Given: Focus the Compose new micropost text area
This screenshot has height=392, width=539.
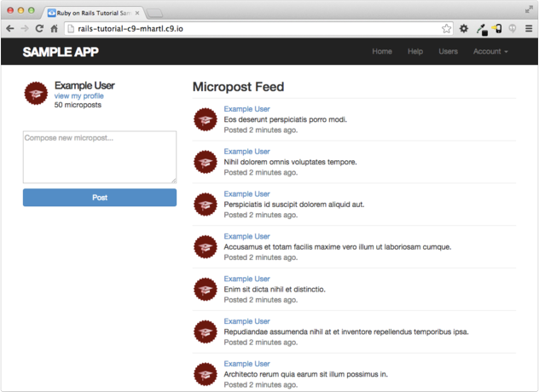Looking at the screenshot, I should (99, 157).
